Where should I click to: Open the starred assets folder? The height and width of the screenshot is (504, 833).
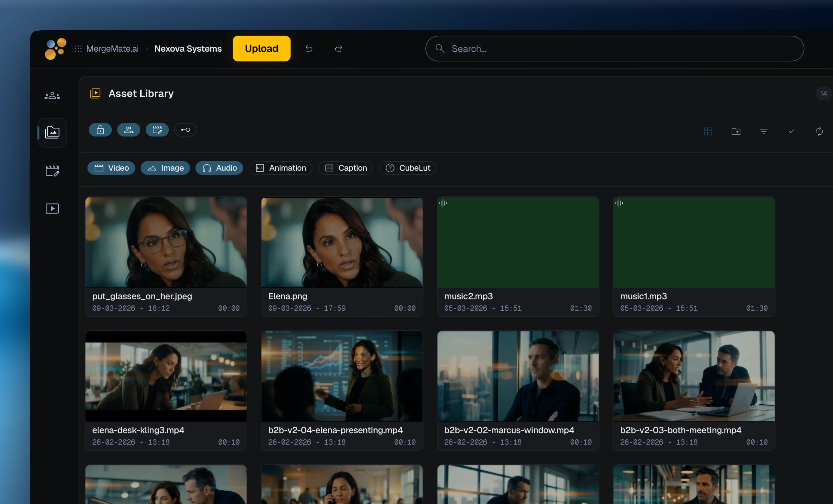[x=736, y=131]
